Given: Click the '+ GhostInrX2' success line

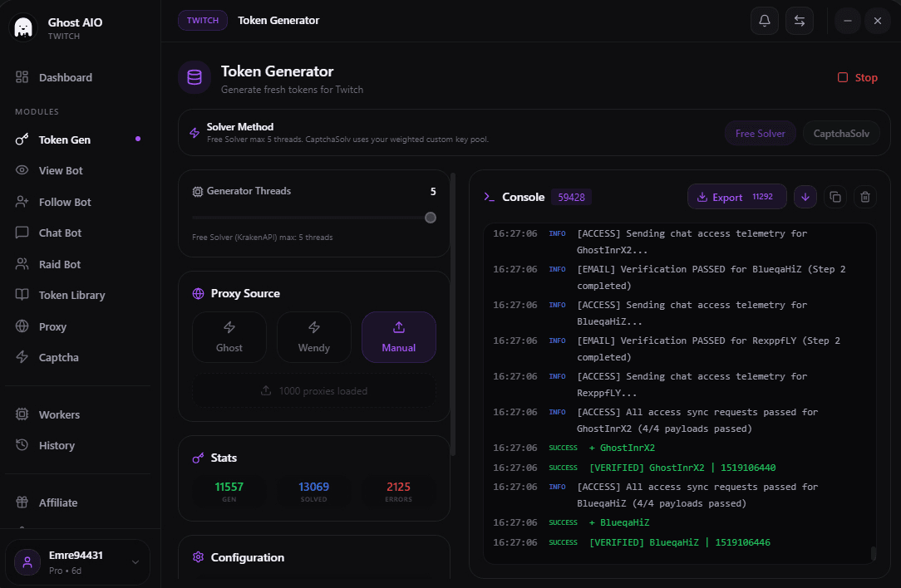Looking at the screenshot, I should click(x=622, y=448).
